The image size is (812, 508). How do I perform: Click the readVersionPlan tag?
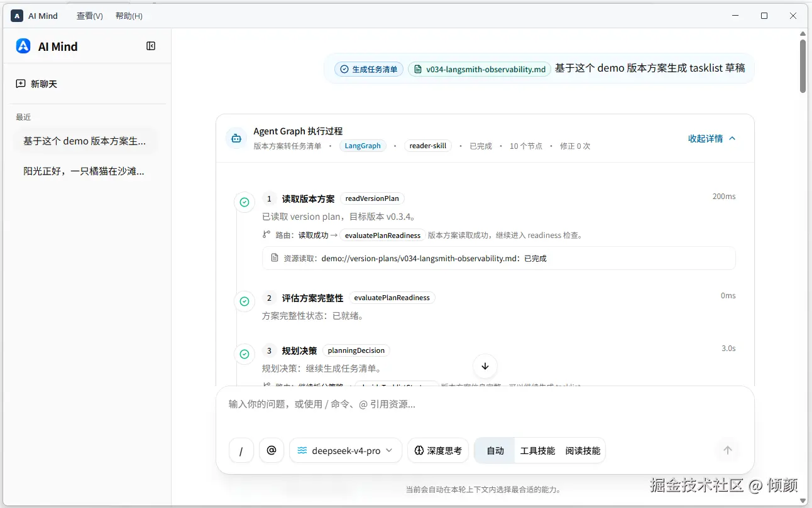click(x=372, y=198)
